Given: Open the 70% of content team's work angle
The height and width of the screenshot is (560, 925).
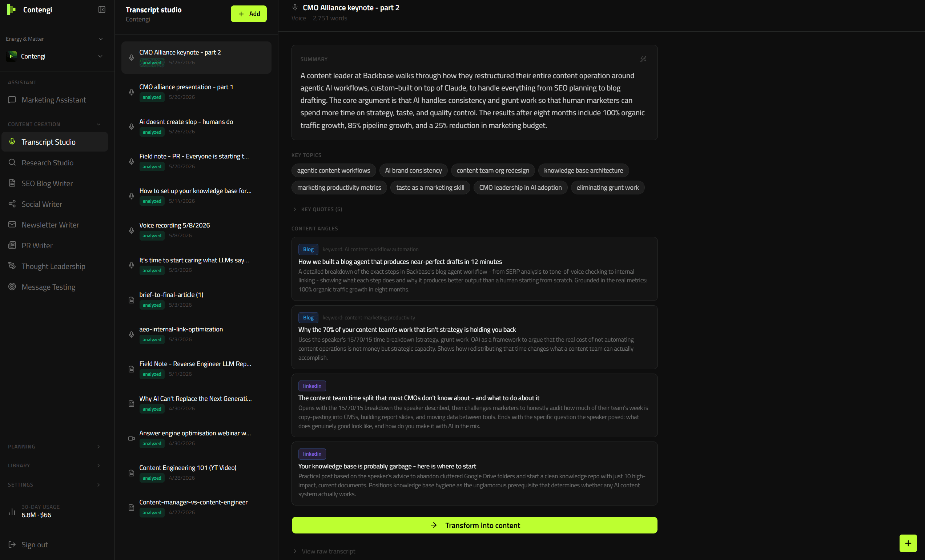Looking at the screenshot, I should click(474, 337).
